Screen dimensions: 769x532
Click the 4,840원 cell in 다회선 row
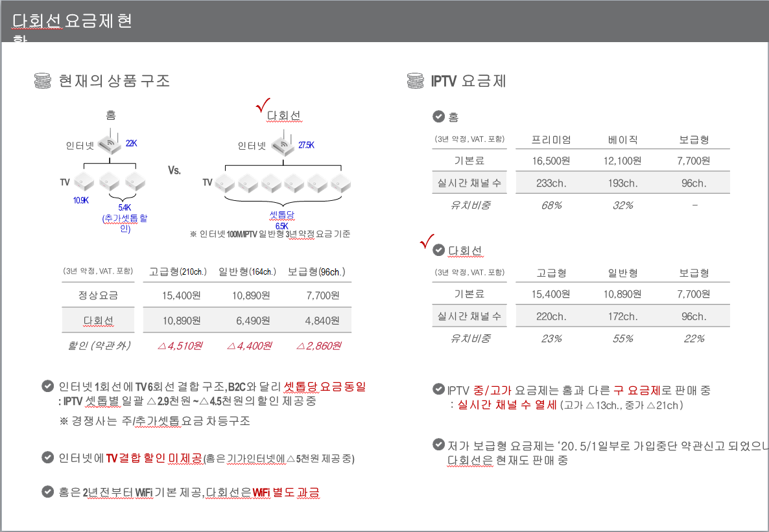coord(322,321)
